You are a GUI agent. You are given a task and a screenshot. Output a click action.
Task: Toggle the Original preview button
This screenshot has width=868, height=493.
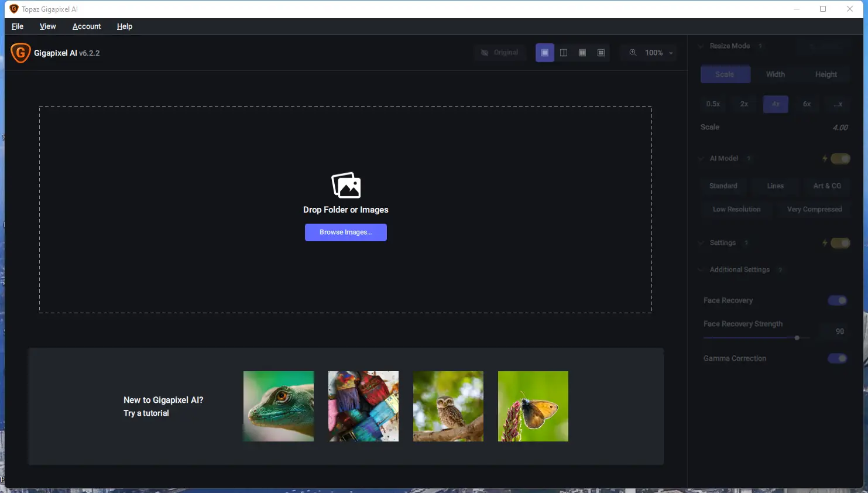(500, 53)
